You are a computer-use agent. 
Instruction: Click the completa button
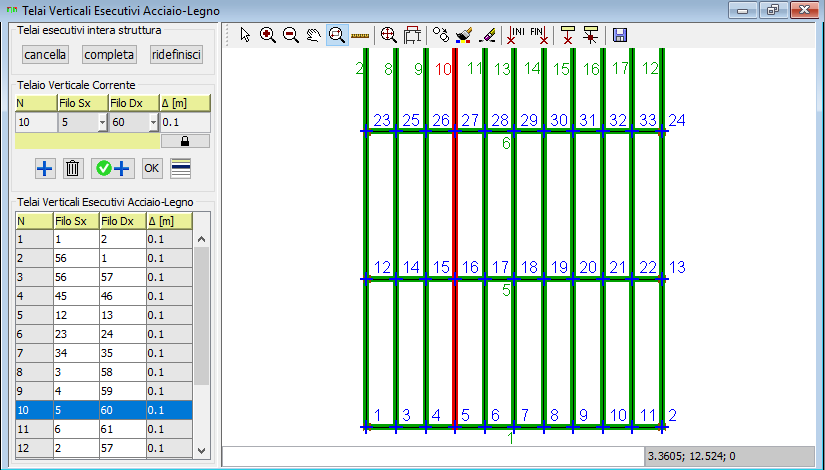click(x=109, y=55)
